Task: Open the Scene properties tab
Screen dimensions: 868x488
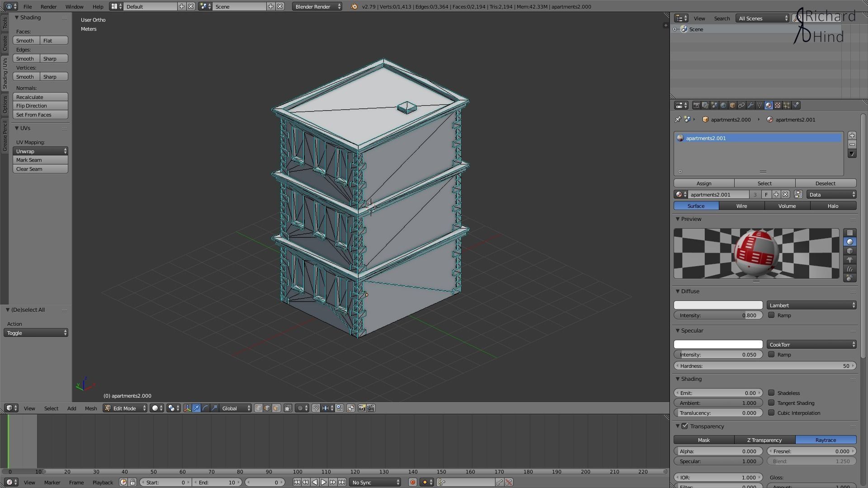Action: click(714, 105)
